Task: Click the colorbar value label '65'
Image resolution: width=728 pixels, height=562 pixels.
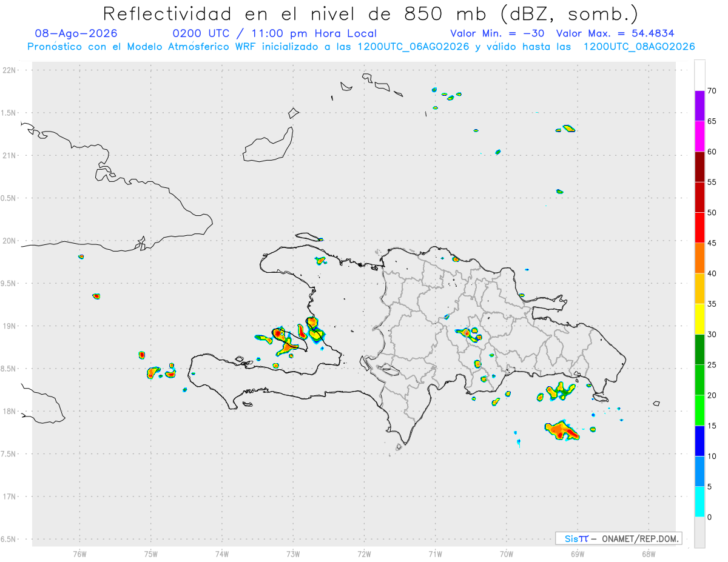Action: click(712, 121)
